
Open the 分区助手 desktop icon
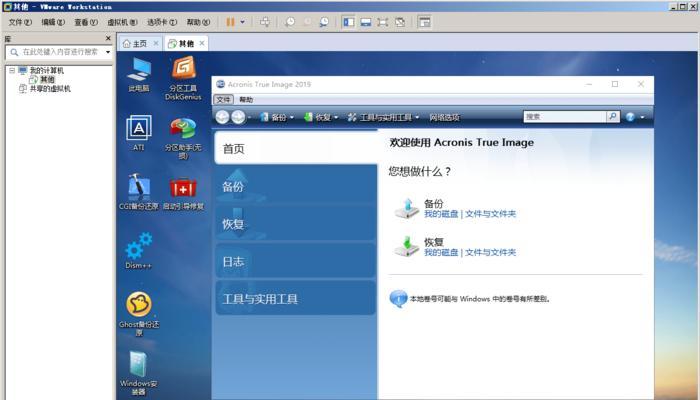tap(183, 138)
